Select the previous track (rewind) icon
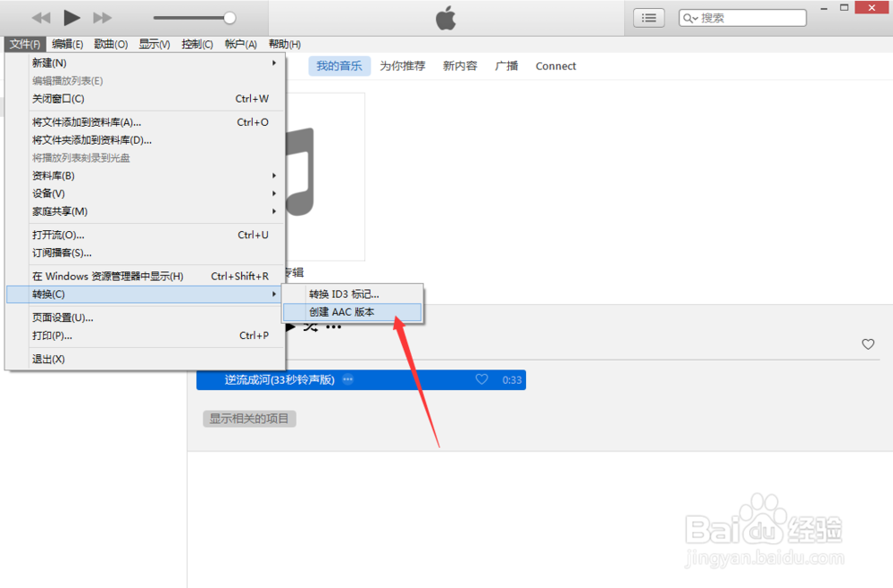The height and width of the screenshot is (588, 893). click(x=39, y=16)
